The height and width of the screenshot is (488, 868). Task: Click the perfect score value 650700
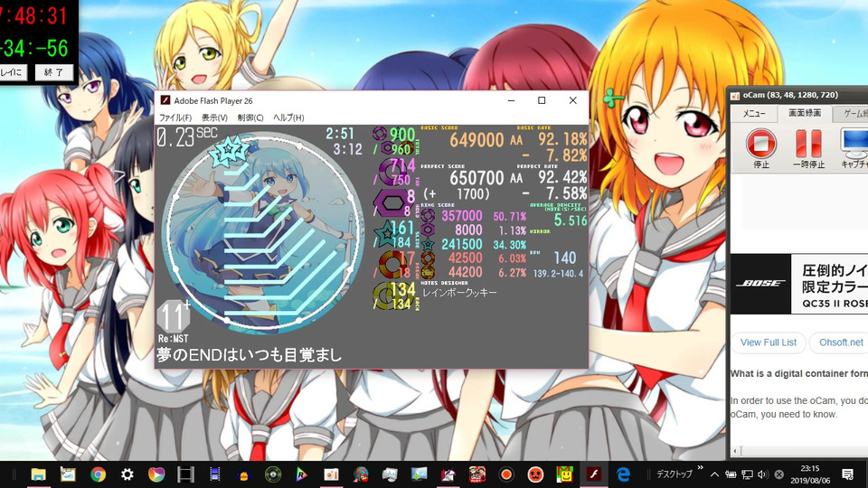click(x=476, y=178)
